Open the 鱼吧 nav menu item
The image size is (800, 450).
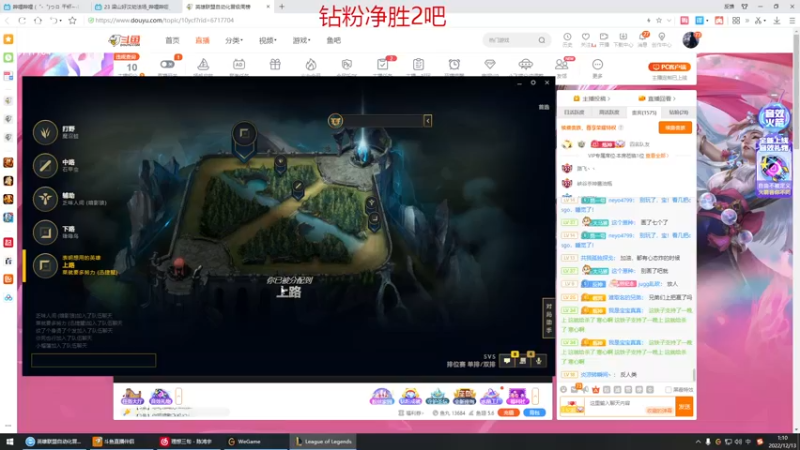[x=334, y=40]
